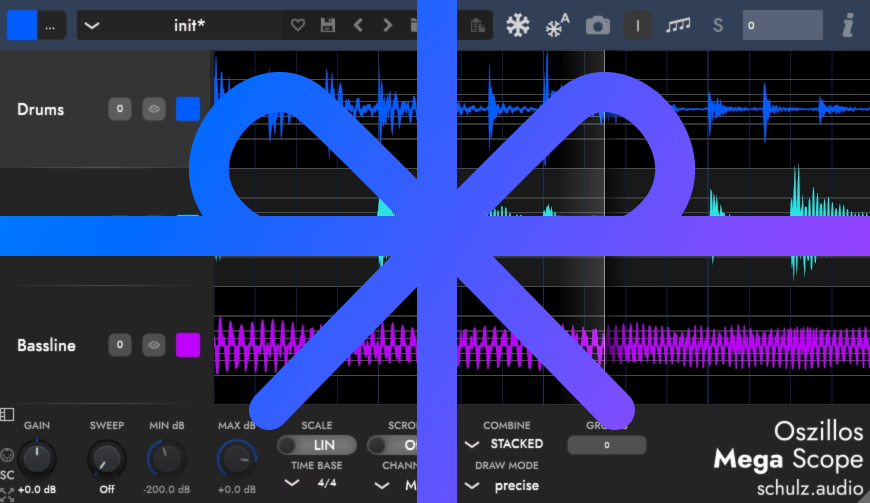870x503 pixels.
Task: Save the preset with the floppy disk icon
Action: pyautogui.click(x=327, y=25)
